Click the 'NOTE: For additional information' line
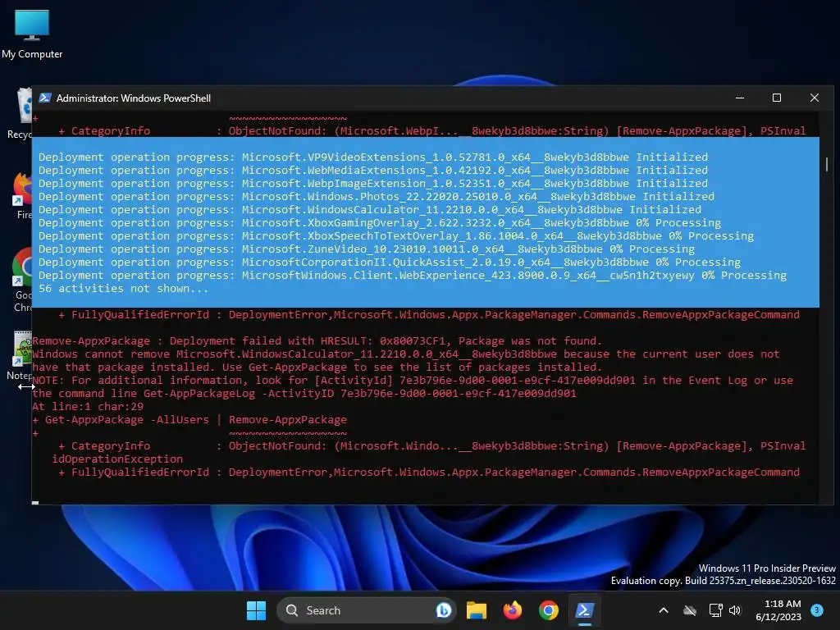Image resolution: width=840 pixels, height=630 pixels. 413,380
